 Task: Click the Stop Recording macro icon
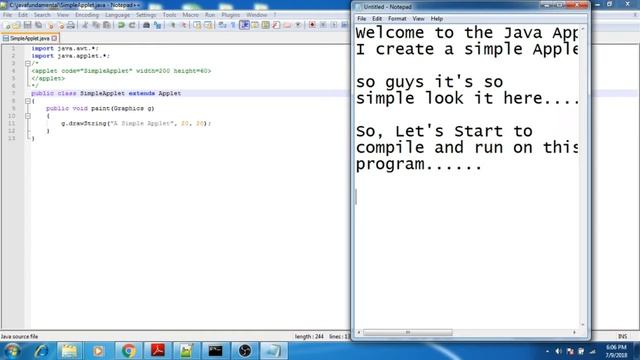click(323, 25)
